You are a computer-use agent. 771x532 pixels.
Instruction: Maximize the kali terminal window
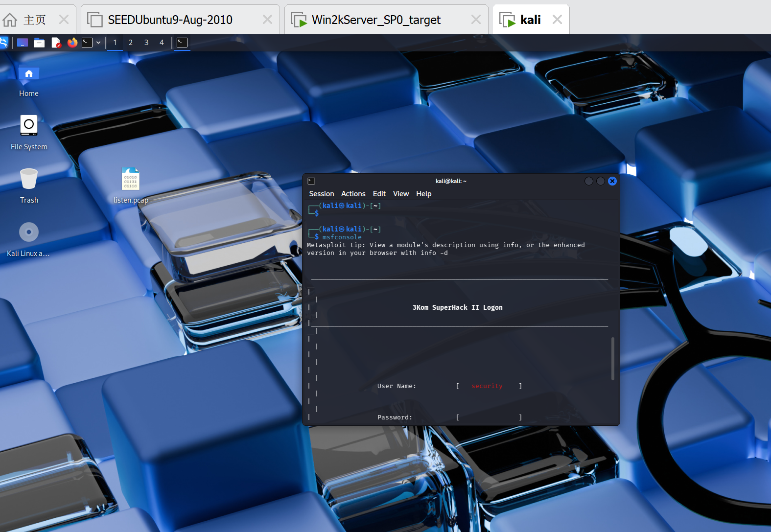tap(601, 181)
